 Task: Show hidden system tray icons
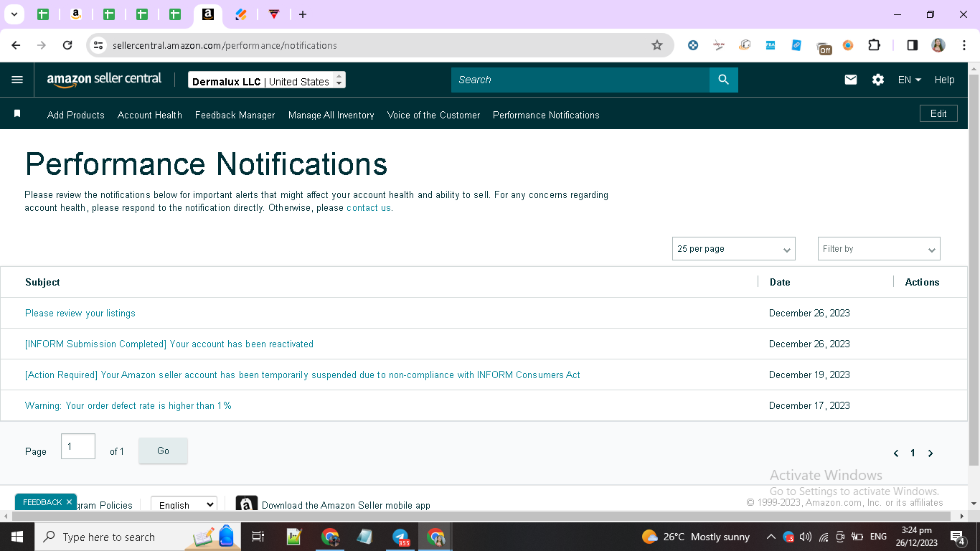point(771,537)
